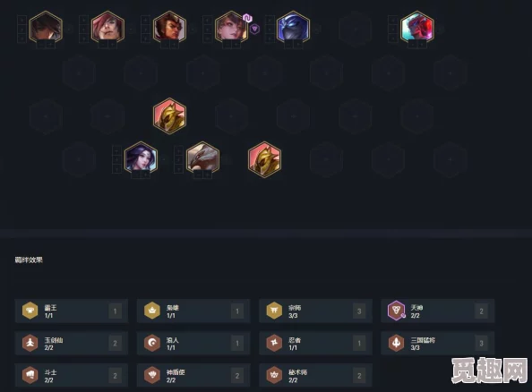Screen dimensions: 532x392
Task: Select the blue masked ninja champion portrait
Action: pyautogui.click(x=293, y=28)
